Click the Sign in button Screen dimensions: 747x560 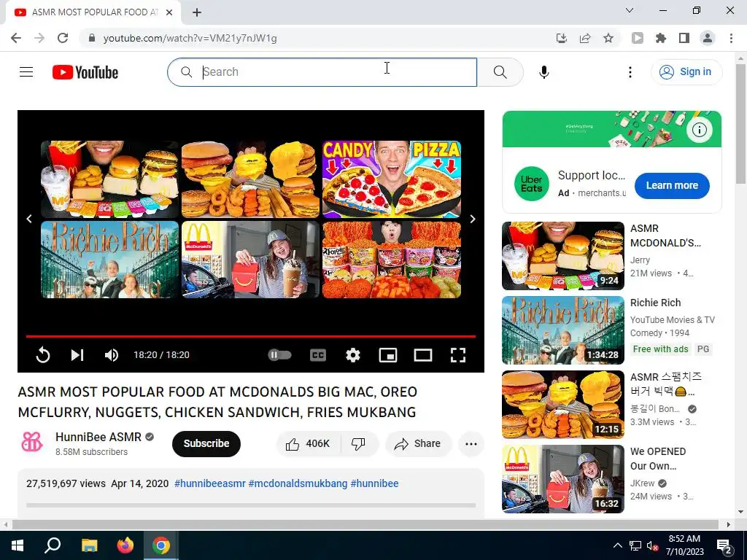(x=686, y=72)
